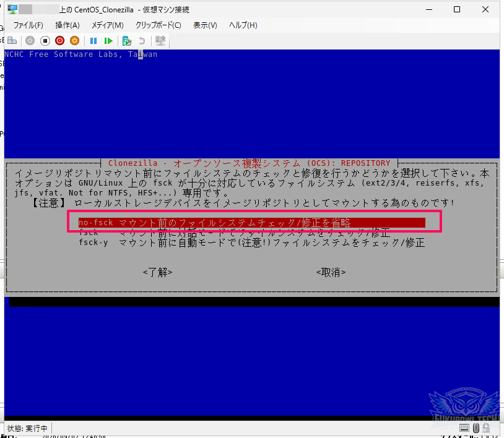
Task: Open the ヘルプ(H) menu
Action: pos(243,25)
